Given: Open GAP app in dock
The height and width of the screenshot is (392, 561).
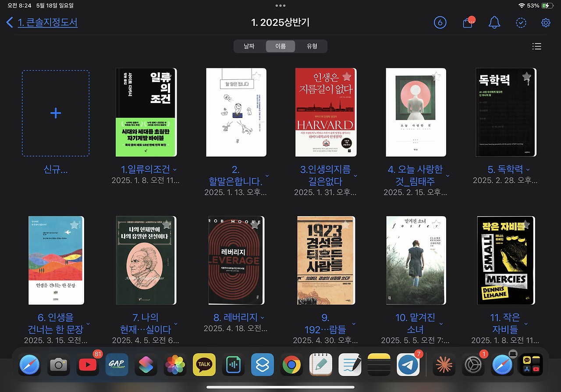Looking at the screenshot, I should pyautogui.click(x=117, y=365).
